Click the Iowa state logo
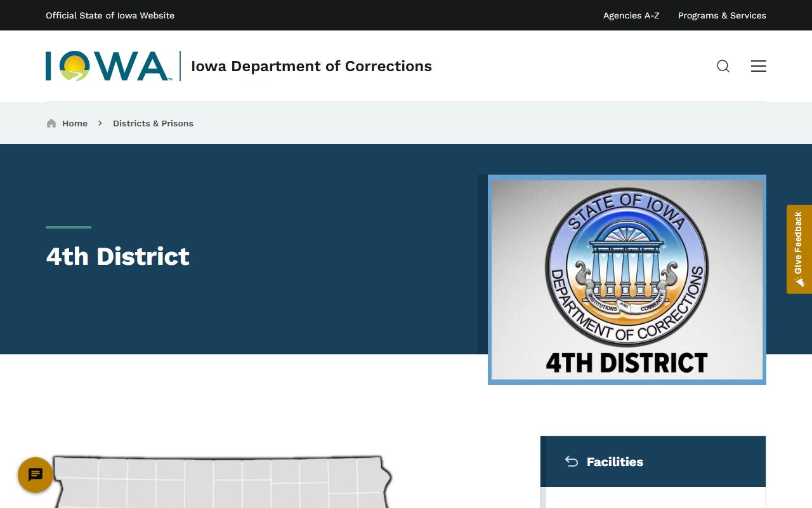Viewport: 812px width, 508px height. (x=108, y=66)
